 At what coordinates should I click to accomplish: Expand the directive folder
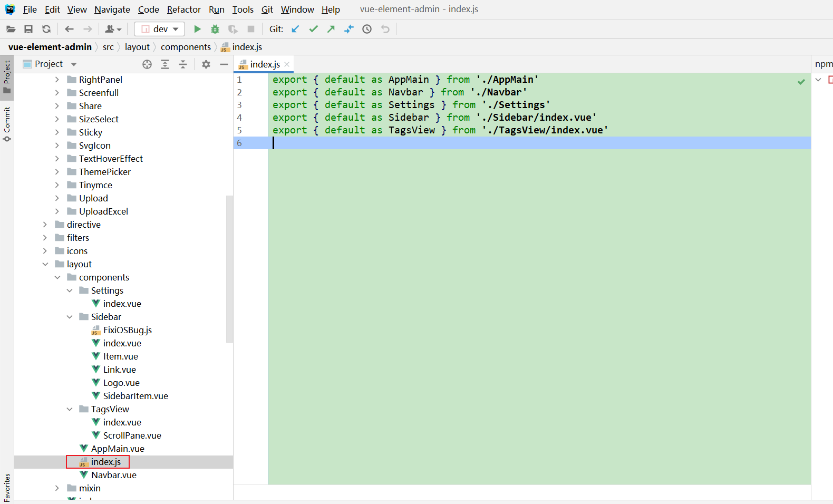coord(45,225)
